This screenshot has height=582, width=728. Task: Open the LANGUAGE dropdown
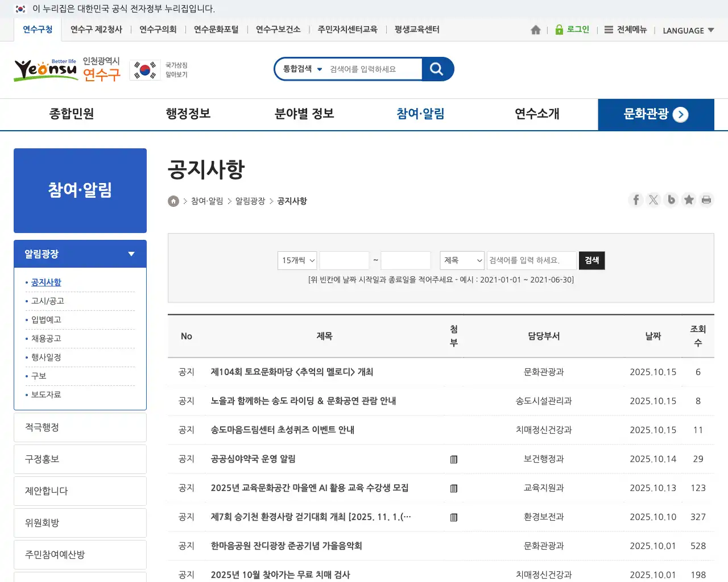pos(688,31)
